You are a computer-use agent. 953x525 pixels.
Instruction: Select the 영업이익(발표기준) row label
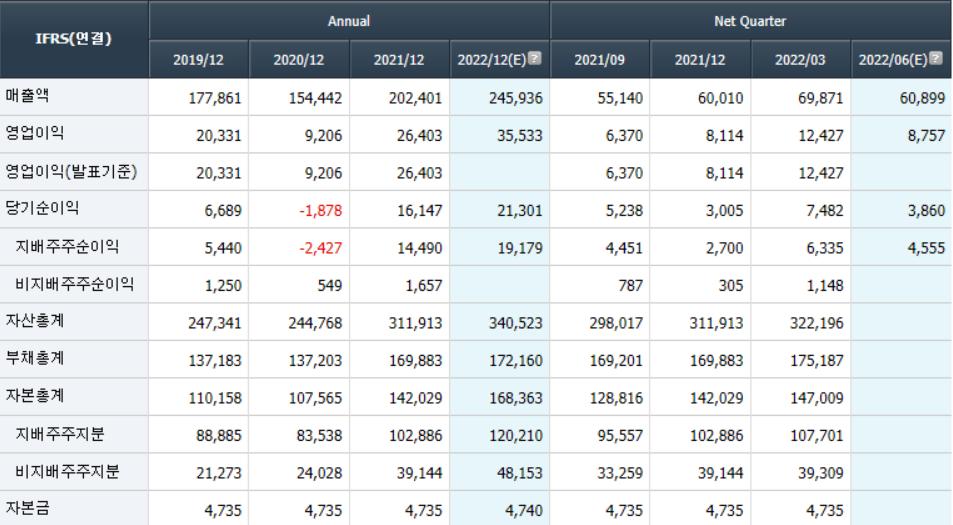71,171
